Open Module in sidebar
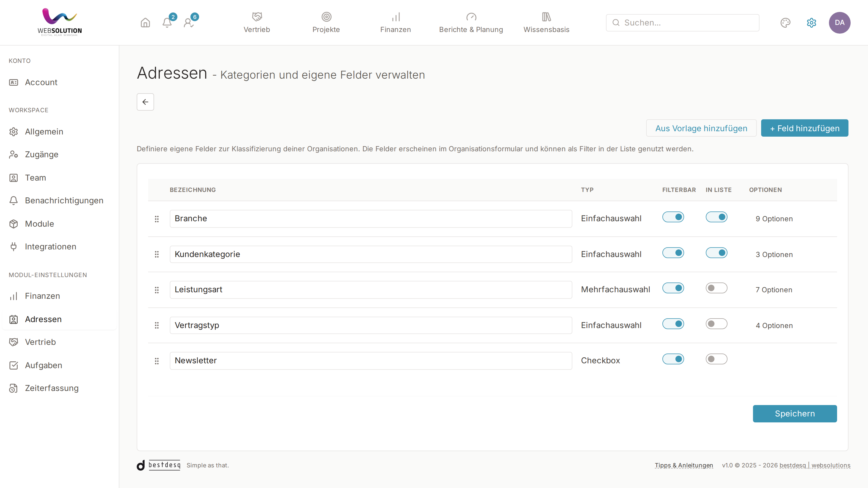Screen dimensions: 868x488 click(59, 224)
